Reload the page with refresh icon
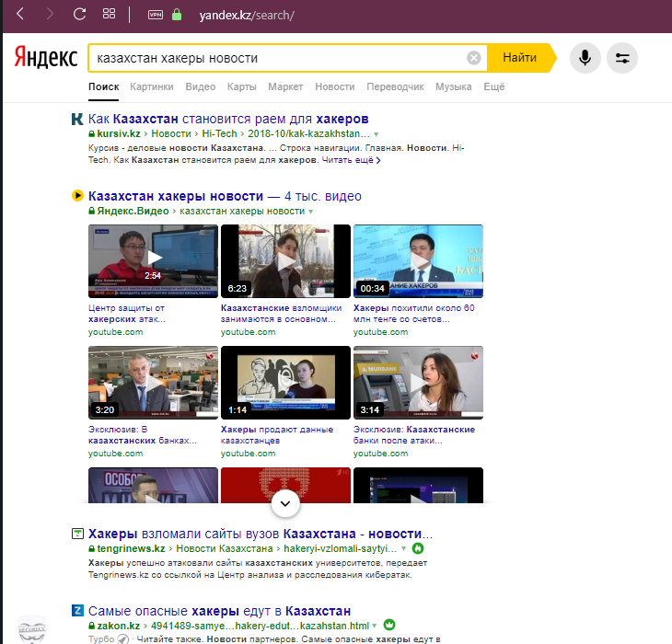This screenshot has height=644, width=672. pyautogui.click(x=79, y=14)
